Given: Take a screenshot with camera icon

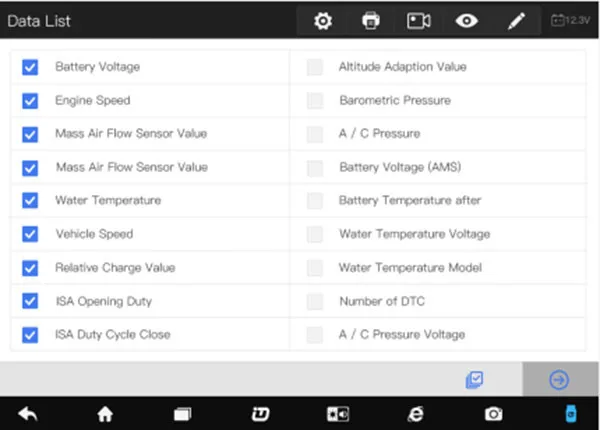Looking at the screenshot, I should [x=493, y=414].
